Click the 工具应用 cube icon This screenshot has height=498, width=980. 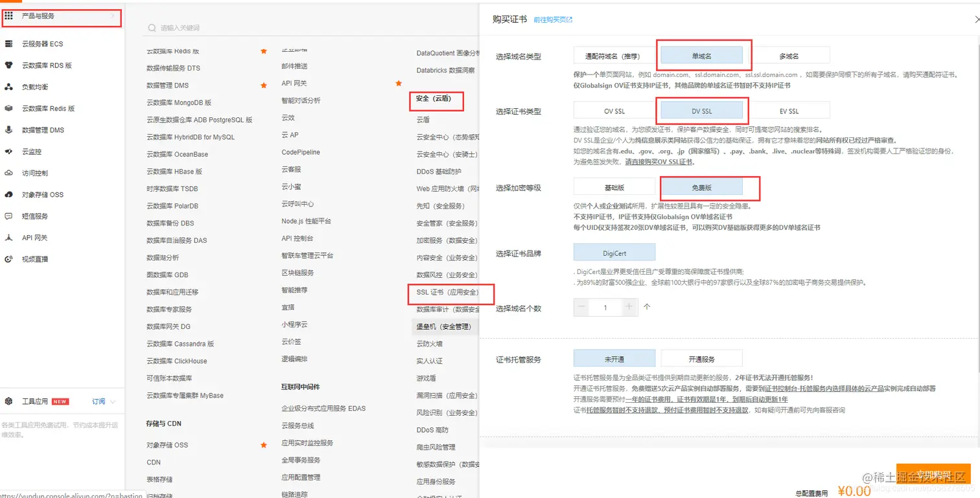(x=9, y=402)
